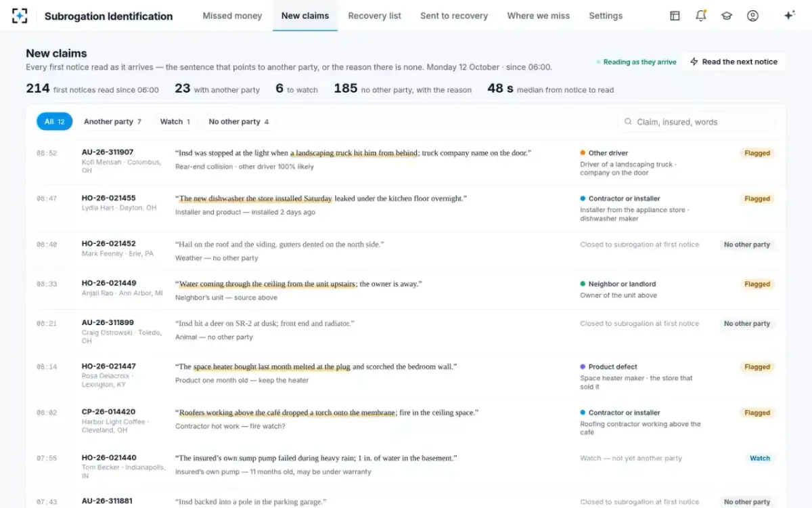Open the Recovery list tab
This screenshot has width=812, height=508.
click(374, 16)
